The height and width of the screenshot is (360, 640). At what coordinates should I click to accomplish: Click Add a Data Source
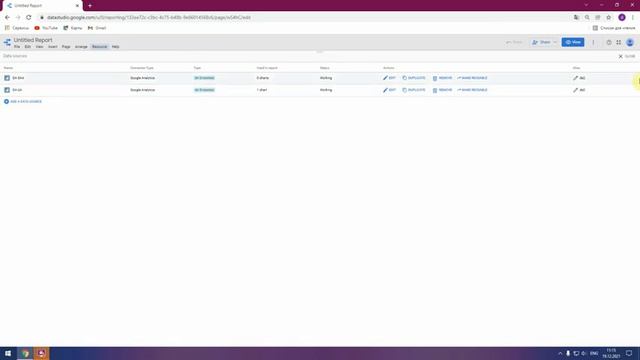click(x=23, y=102)
